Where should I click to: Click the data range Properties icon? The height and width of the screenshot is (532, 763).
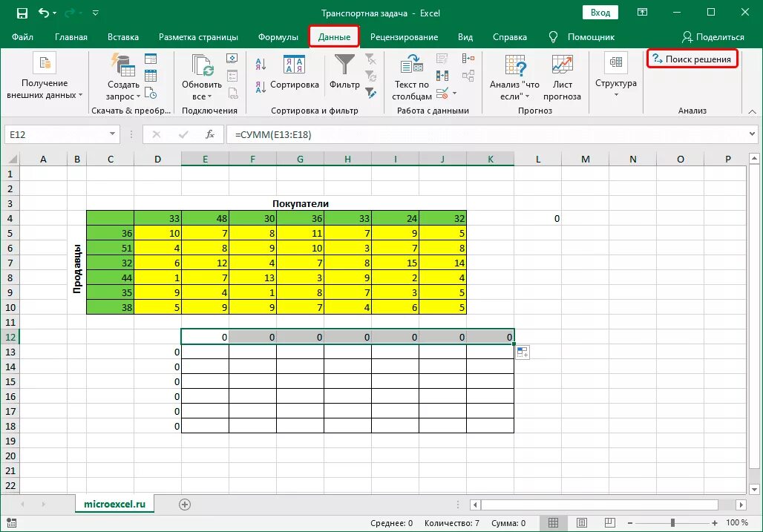232,76
